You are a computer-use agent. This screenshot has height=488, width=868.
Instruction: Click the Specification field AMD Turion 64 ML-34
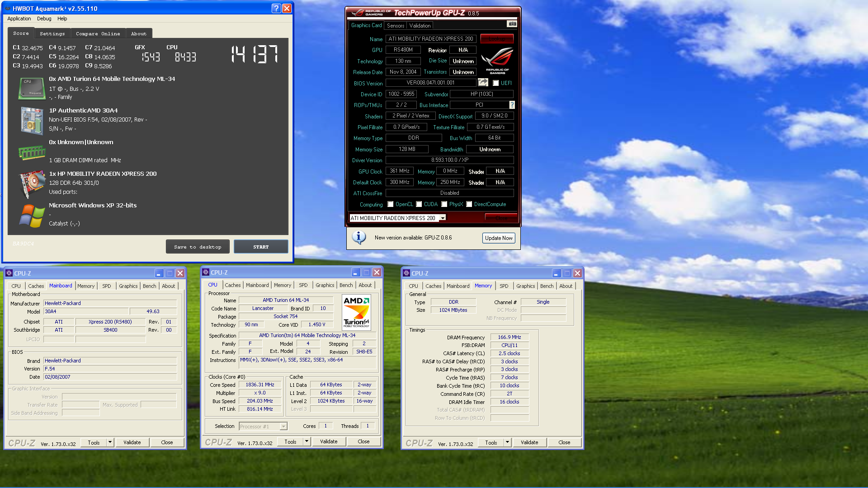(307, 335)
